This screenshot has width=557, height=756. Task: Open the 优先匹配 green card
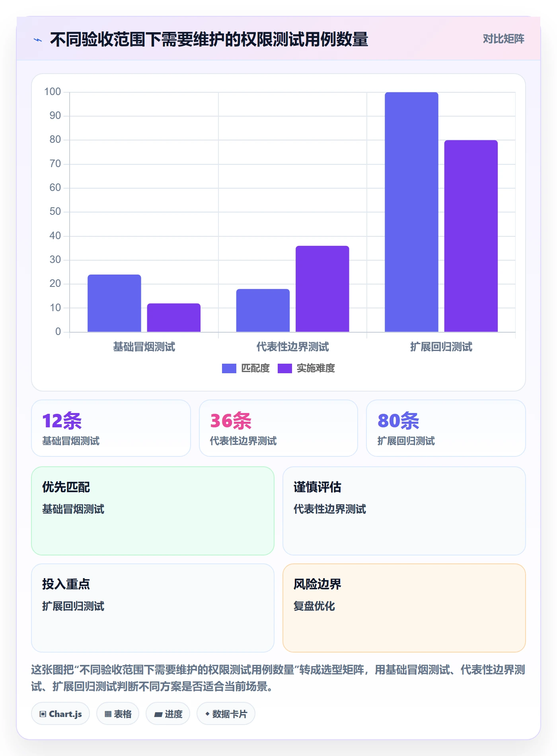point(153,511)
